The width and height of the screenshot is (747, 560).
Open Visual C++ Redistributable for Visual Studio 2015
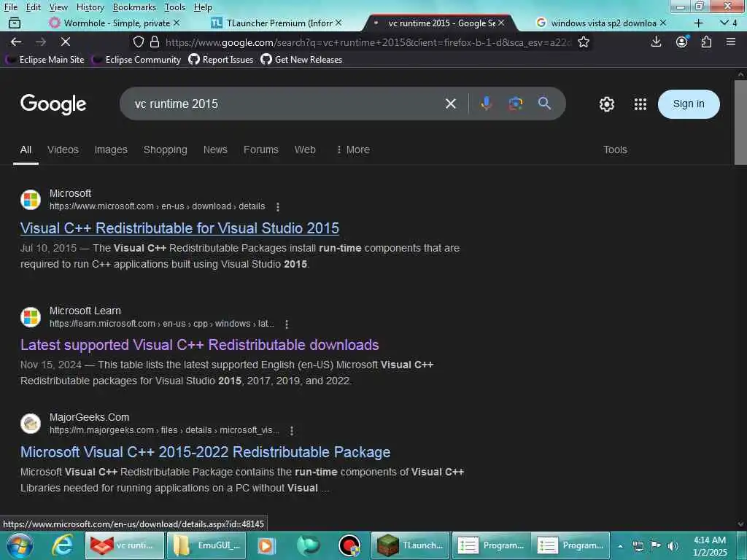(179, 228)
